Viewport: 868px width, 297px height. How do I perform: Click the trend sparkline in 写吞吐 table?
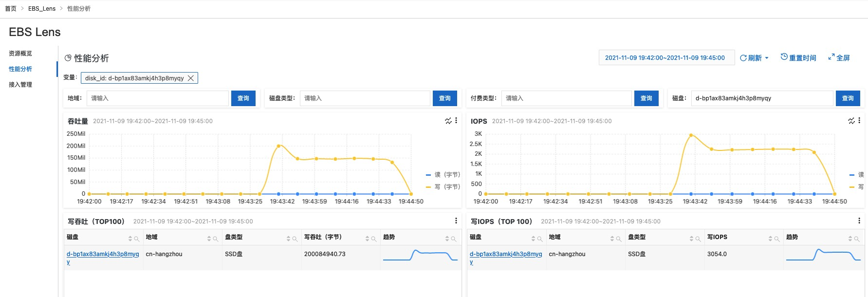(x=420, y=255)
